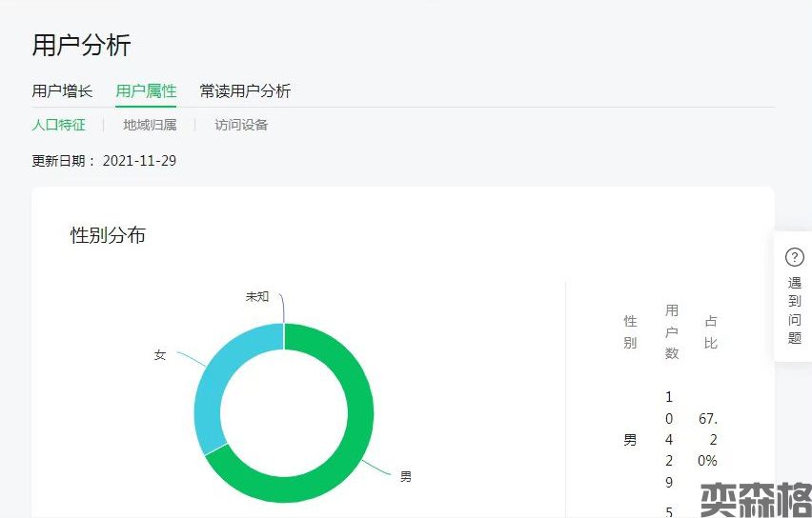Viewport: 812px width, 518px height.
Task: Select the 男 row in the gender table
Action: (630, 440)
